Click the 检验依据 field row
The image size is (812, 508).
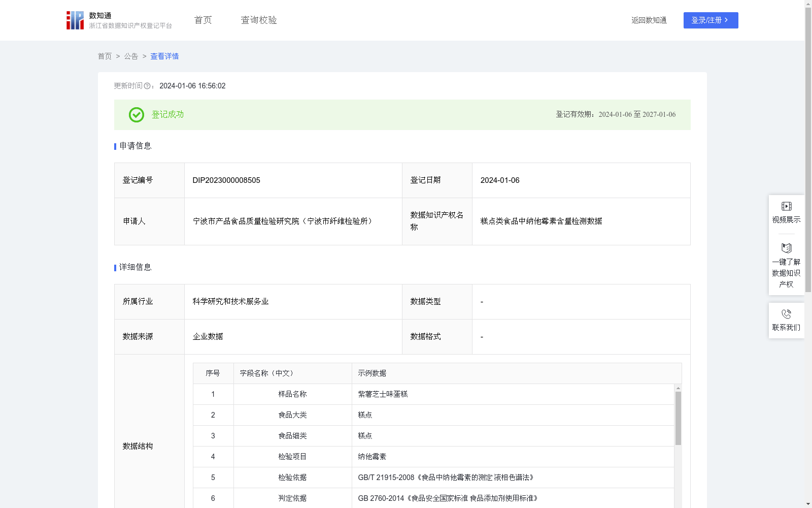(x=292, y=478)
